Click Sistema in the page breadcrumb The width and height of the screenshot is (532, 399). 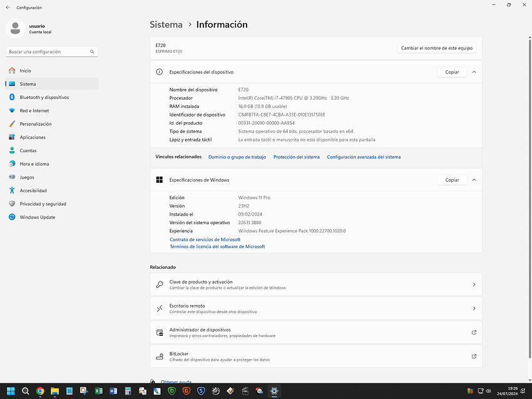coord(166,24)
